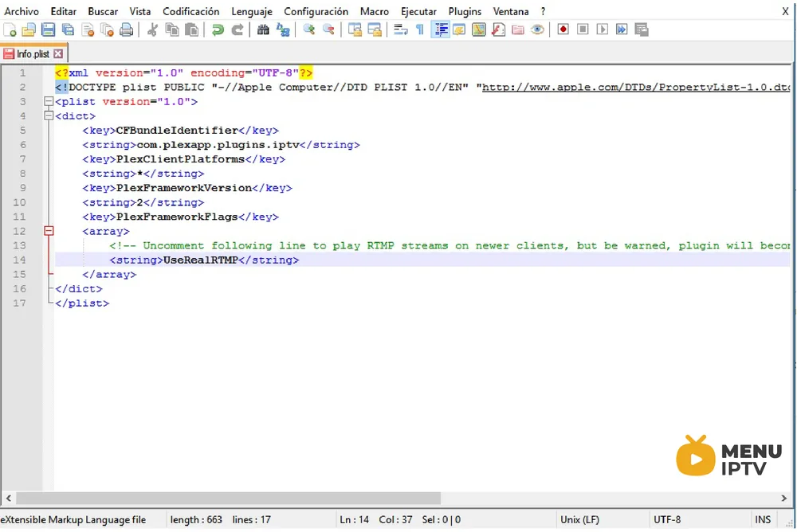The width and height of the screenshot is (797, 532).
Task: Play the recorded macro
Action: (602, 29)
